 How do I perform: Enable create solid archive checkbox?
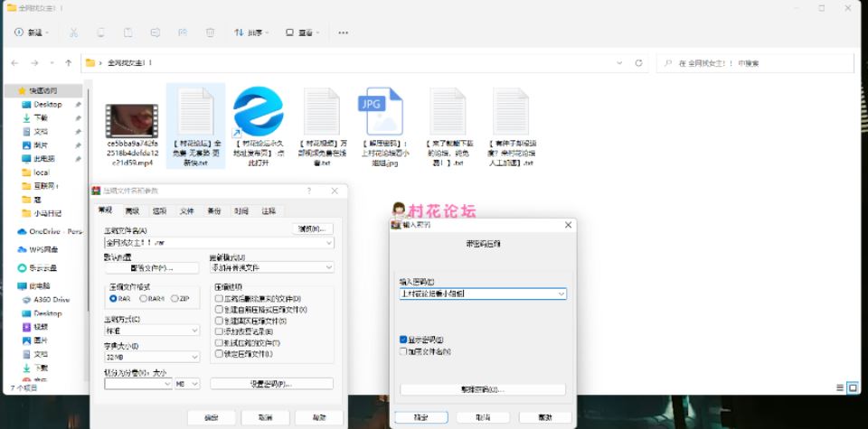[x=219, y=321]
